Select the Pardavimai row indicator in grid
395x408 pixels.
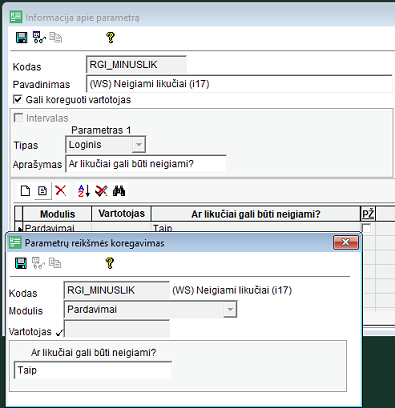pos(19,228)
